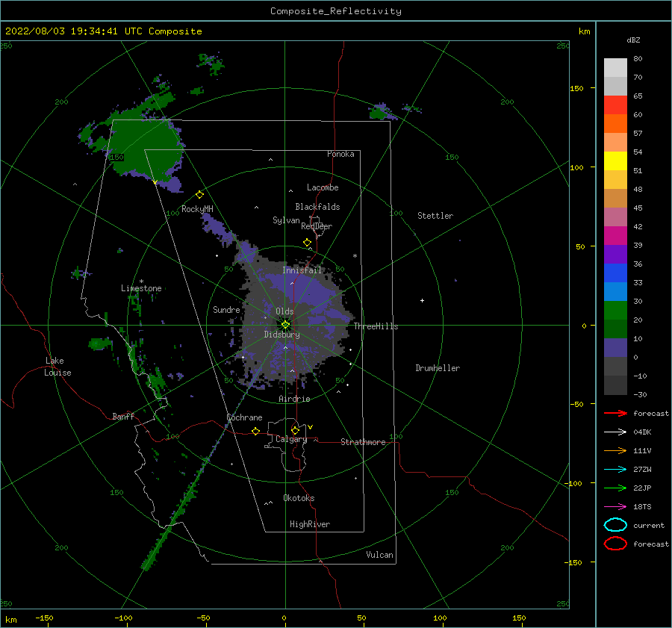Click the Red Deer label on map
Screen dimensions: 672x628
[317, 226]
